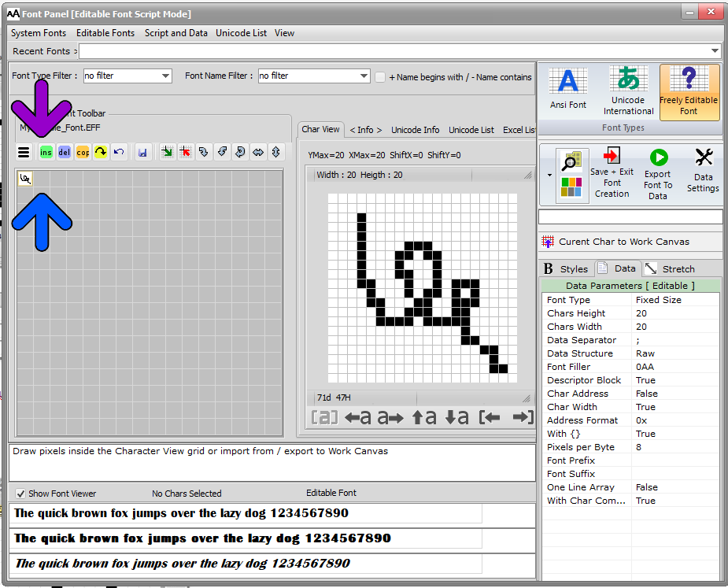Click the orange 'cop' copy character icon
728x588 pixels.
83,153
